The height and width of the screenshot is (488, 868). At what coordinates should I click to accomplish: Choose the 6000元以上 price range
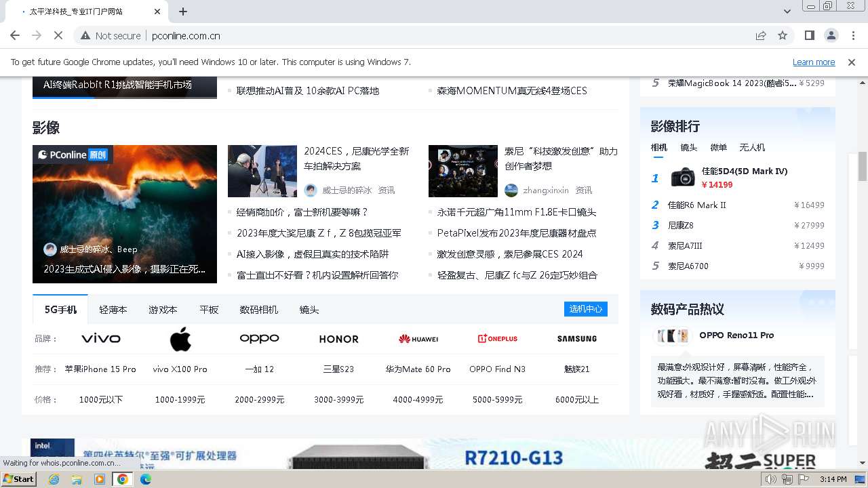577,400
